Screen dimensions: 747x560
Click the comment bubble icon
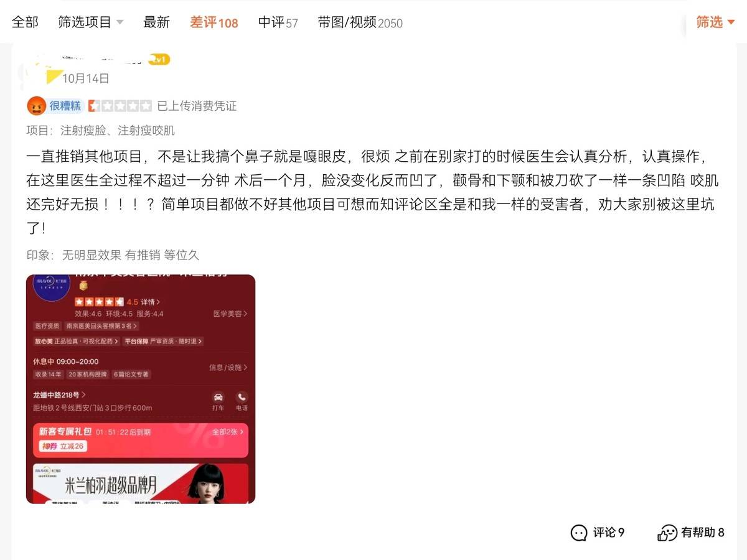(579, 533)
